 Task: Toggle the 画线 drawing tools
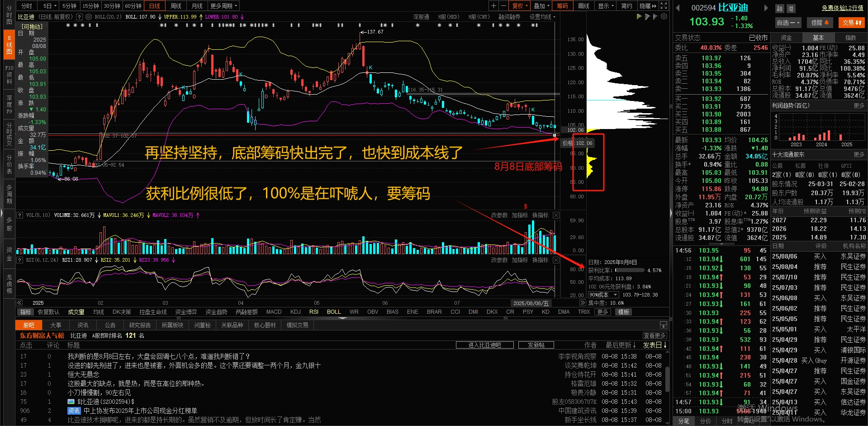(584, 6)
